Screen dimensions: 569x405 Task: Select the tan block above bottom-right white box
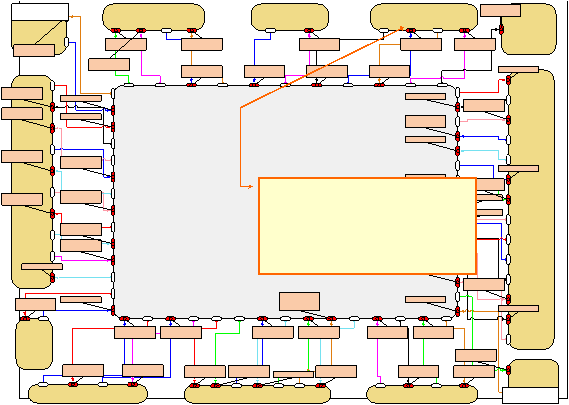[534, 374]
